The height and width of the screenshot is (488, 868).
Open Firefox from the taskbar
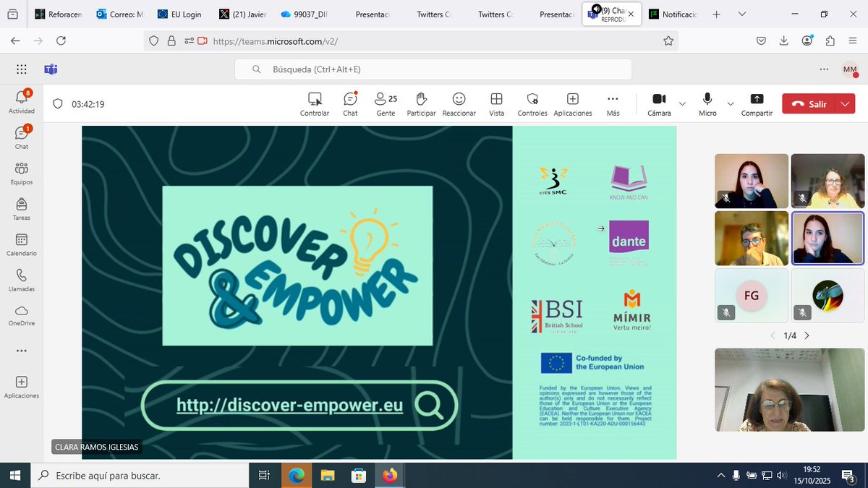click(390, 475)
